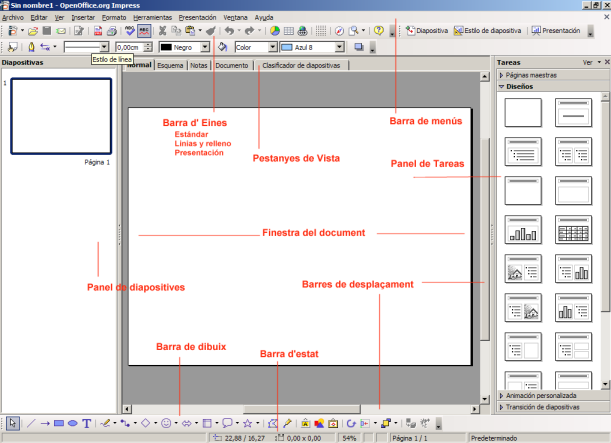
Task: Activate the Text tool
Action: [x=87, y=423]
